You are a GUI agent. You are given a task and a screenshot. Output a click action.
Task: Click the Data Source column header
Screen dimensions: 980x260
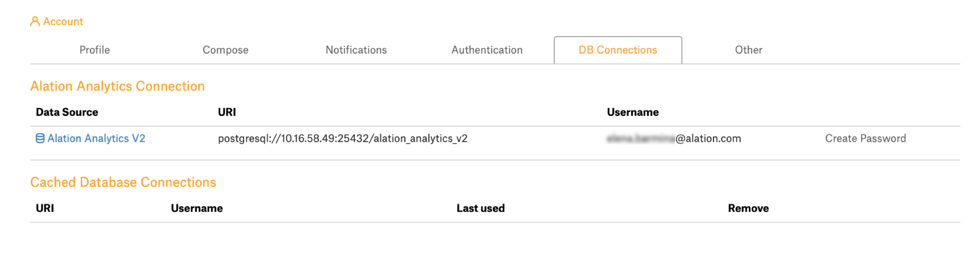pyautogui.click(x=67, y=112)
